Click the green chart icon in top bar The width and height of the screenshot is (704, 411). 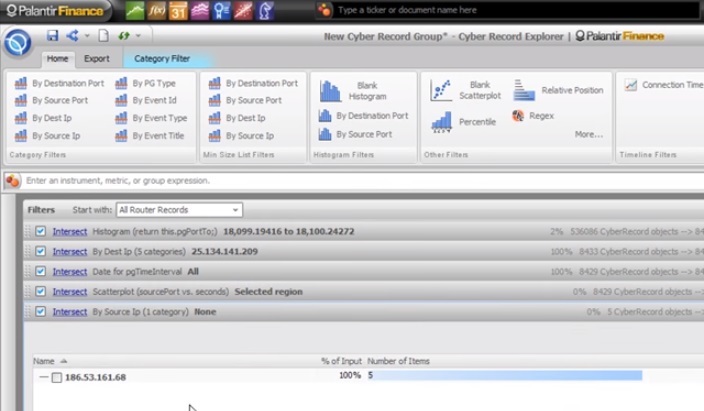pyautogui.click(x=135, y=11)
